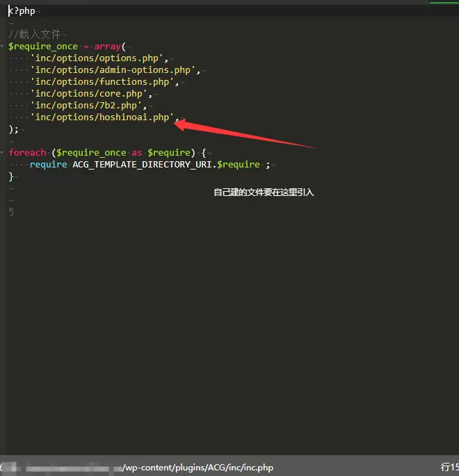This screenshot has width=459, height=476.
Task: Click the foreach keyword
Action: pyautogui.click(x=27, y=152)
